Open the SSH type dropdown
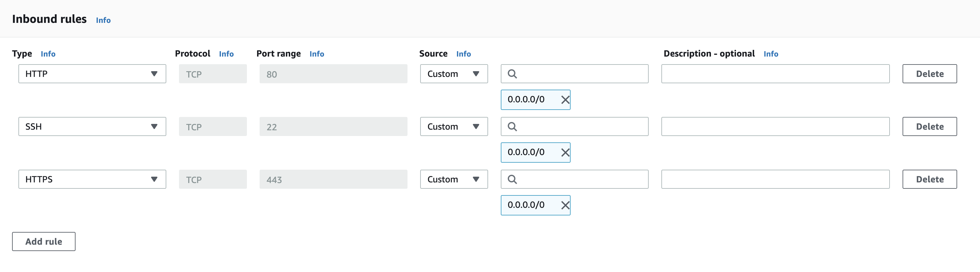 [92, 126]
